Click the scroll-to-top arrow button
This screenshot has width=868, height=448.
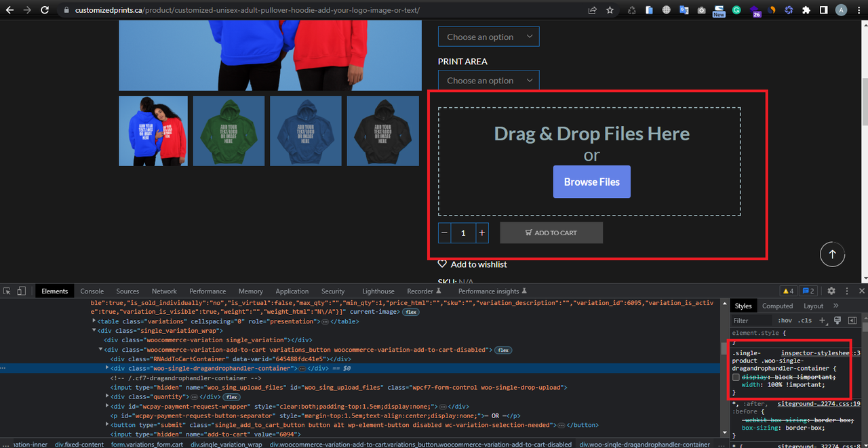coord(833,255)
